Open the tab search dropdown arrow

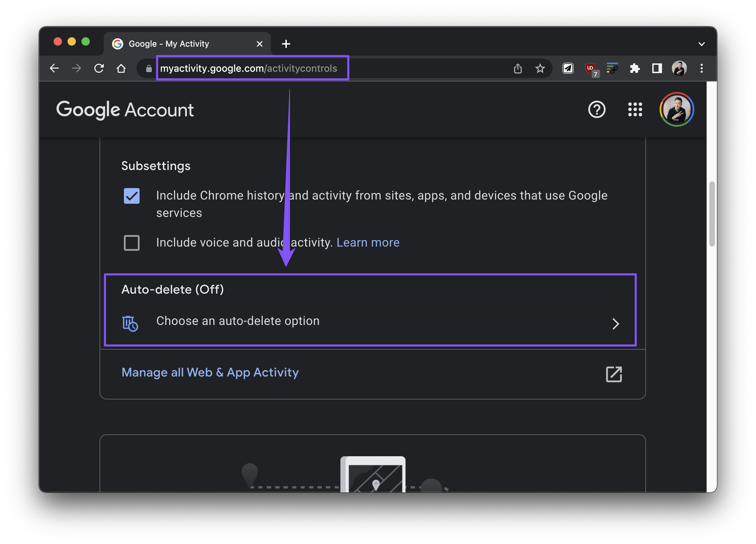pos(701,44)
